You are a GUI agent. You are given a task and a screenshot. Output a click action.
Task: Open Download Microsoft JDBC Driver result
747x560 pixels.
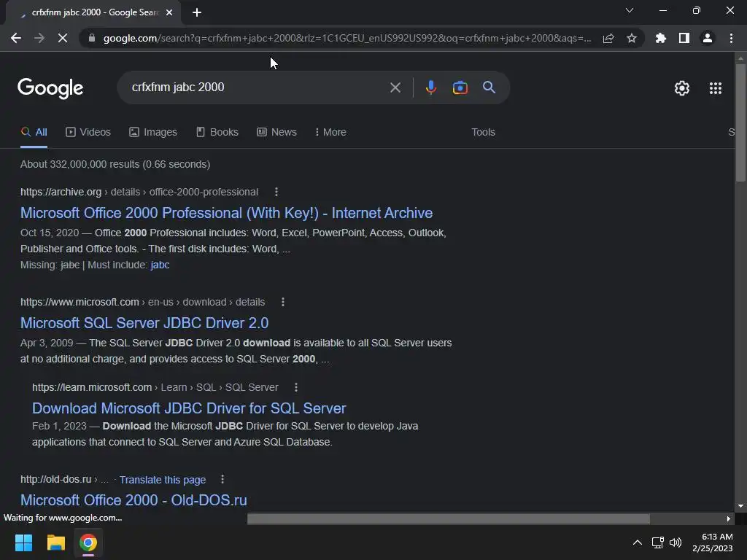coord(189,408)
